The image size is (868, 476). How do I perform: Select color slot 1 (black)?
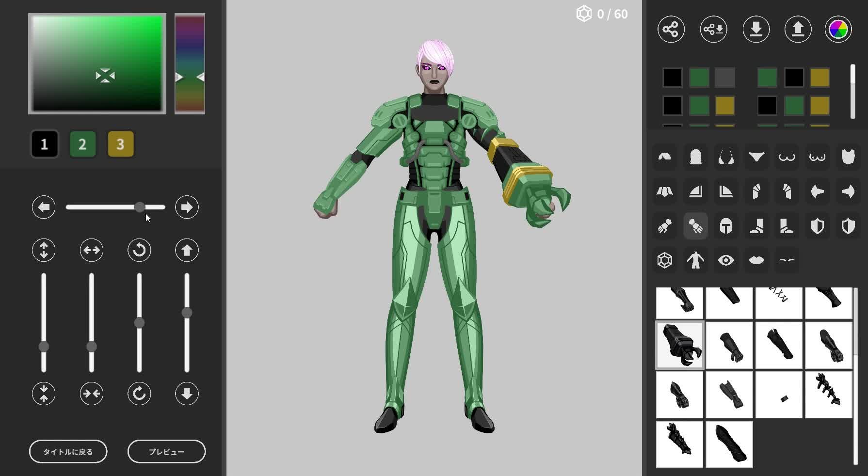click(x=44, y=144)
